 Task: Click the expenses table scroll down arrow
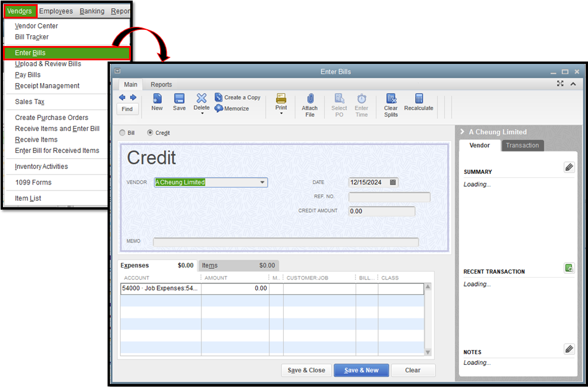point(427,352)
